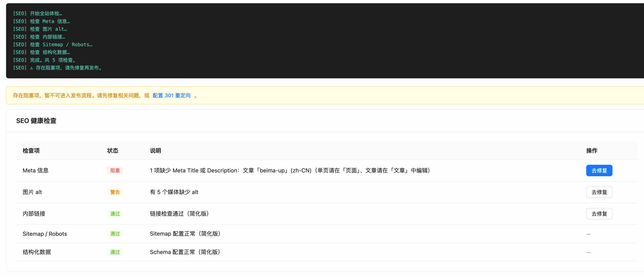The image size is (644, 277).
Task: Click the Sitemap 配置正常 description
Action: pos(185,234)
